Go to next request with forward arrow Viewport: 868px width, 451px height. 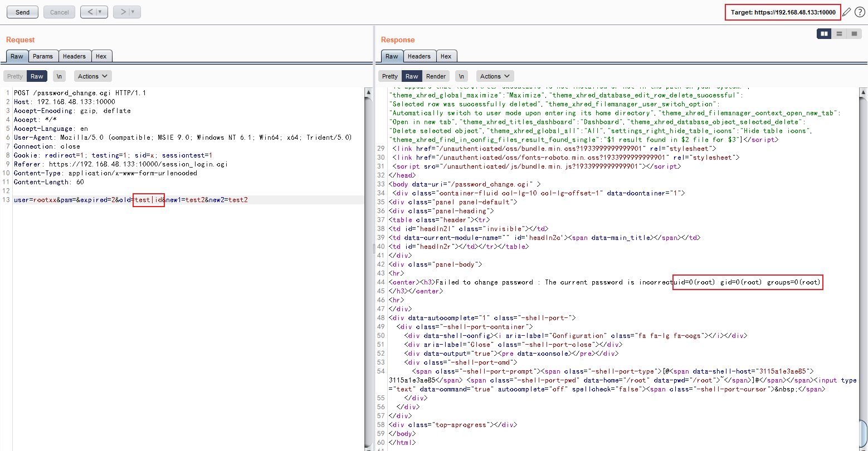point(121,12)
